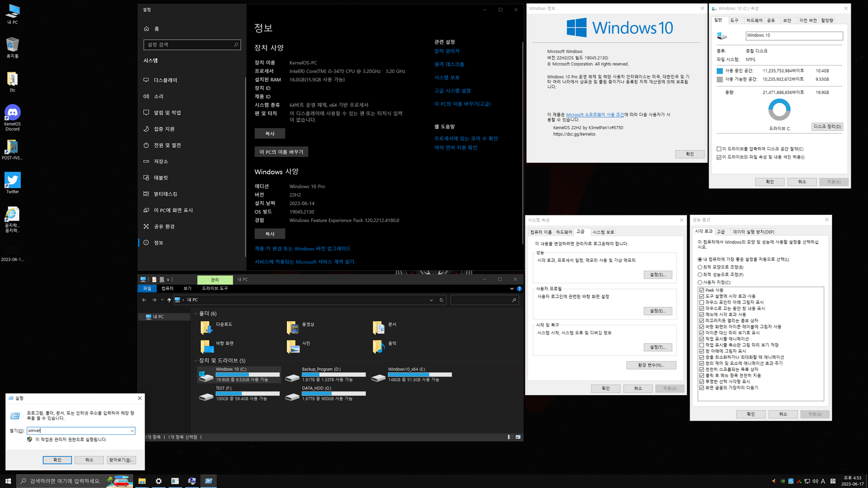Go to 홈 in Settings window
Viewport: 868px width, 488px height.
(192, 29)
